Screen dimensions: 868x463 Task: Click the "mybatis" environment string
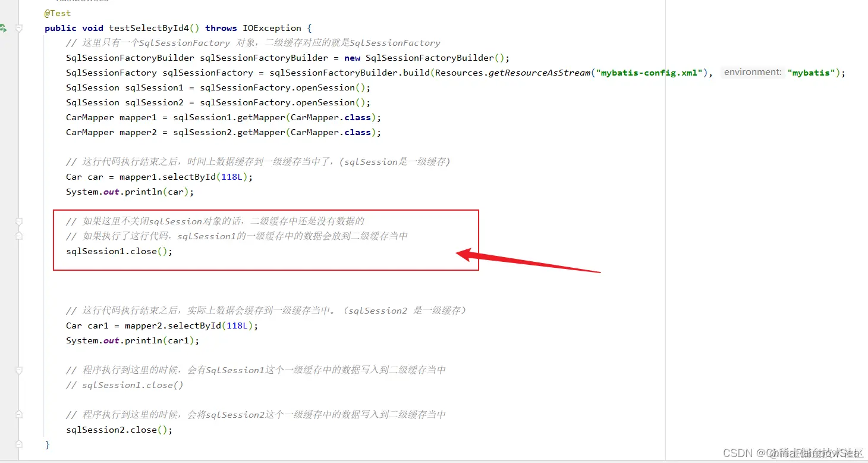tap(811, 73)
